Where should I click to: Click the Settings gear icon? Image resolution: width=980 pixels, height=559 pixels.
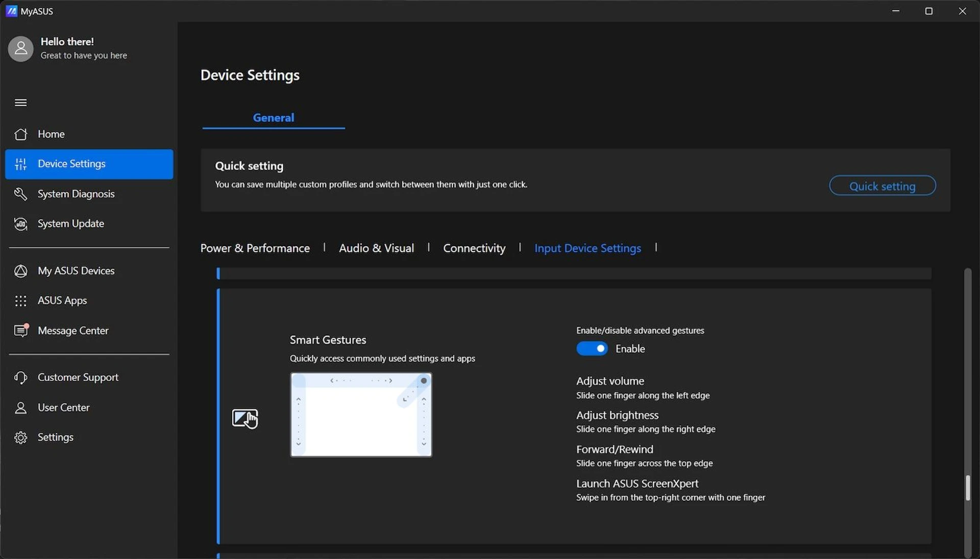[x=20, y=438]
